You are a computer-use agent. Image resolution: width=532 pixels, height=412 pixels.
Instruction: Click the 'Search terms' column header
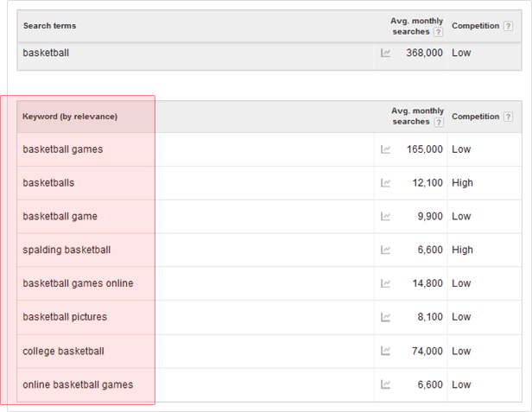pos(49,26)
